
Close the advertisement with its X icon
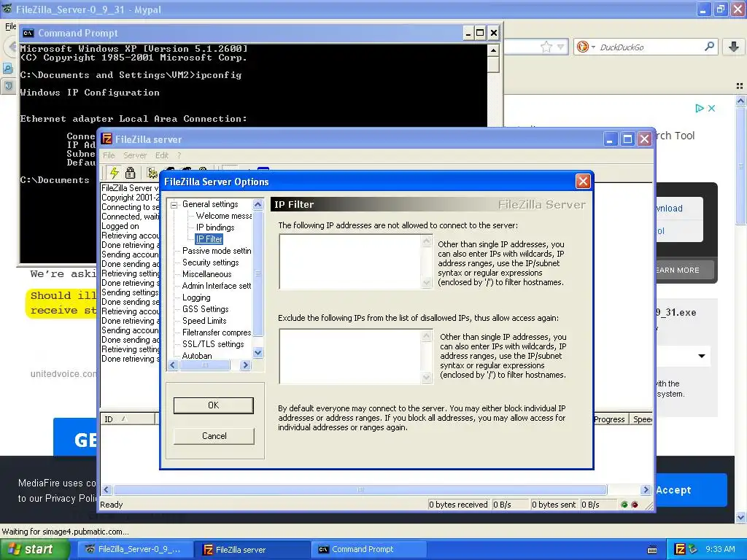tap(712, 108)
